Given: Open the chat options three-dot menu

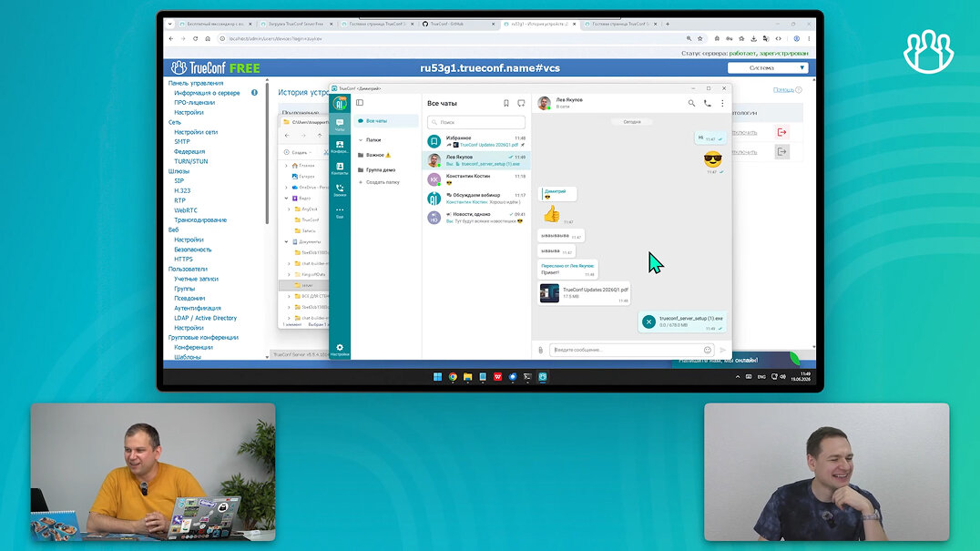Looking at the screenshot, I should tap(722, 103).
